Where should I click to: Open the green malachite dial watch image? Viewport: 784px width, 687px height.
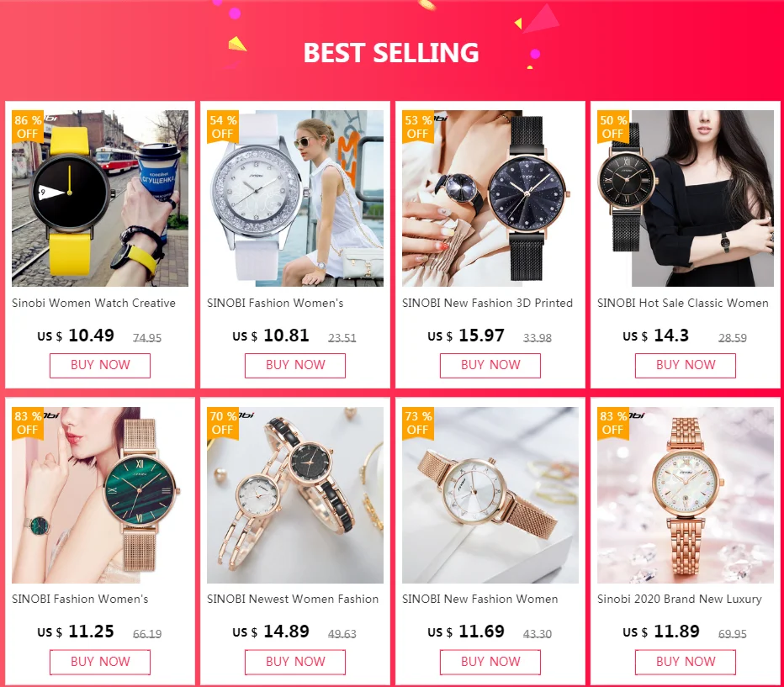click(100, 495)
